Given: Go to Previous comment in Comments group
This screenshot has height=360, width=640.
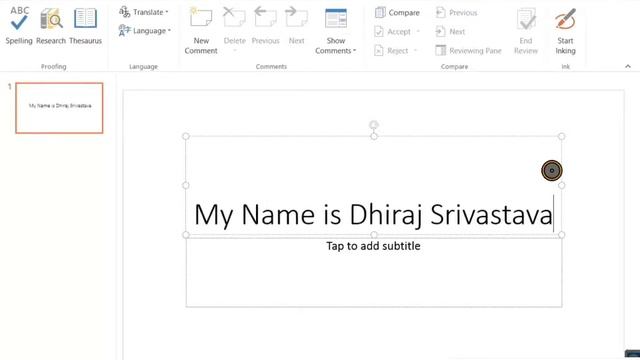Looking at the screenshot, I should click(265, 25).
